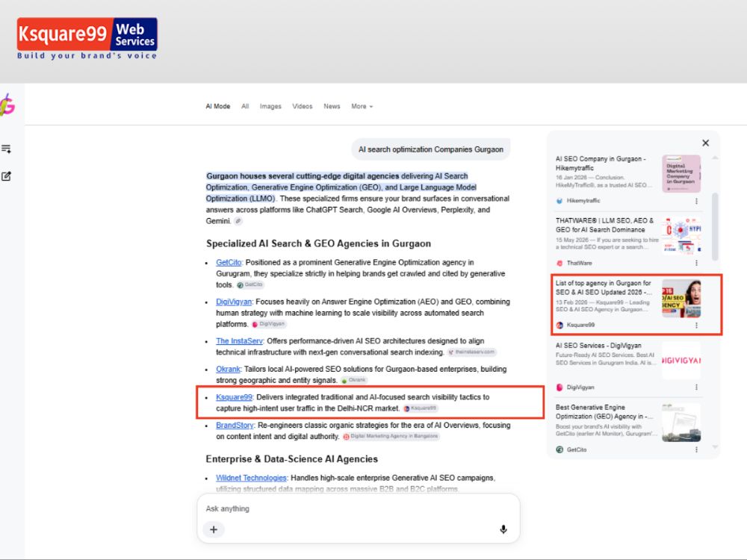Screen dimensions: 747x560
Task: Switch to the AI Mode tab
Action: click(217, 106)
